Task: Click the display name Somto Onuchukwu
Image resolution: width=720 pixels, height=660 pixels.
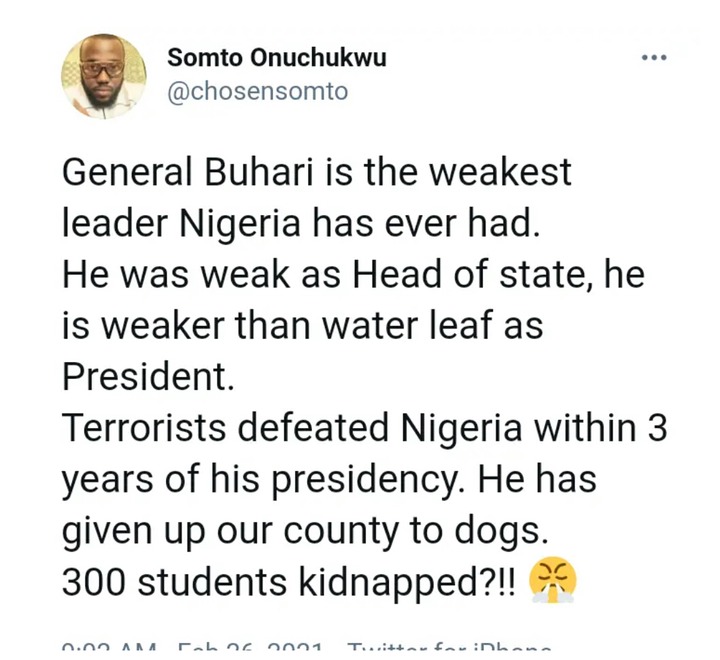Action: (277, 58)
